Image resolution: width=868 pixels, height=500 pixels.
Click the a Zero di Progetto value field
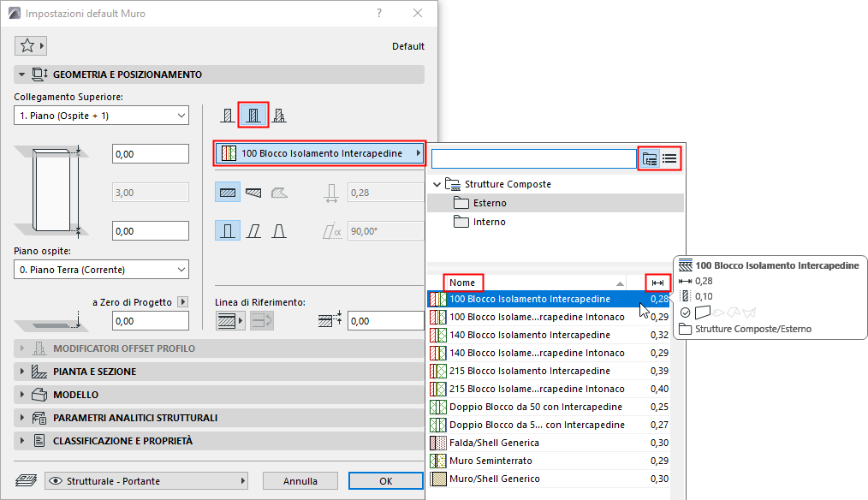pyautogui.click(x=151, y=320)
